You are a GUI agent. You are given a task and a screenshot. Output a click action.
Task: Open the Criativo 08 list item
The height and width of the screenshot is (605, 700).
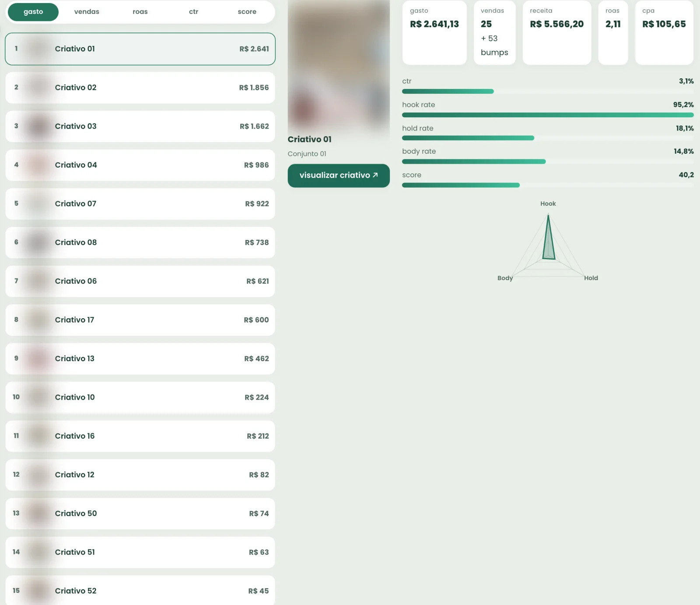click(x=140, y=243)
